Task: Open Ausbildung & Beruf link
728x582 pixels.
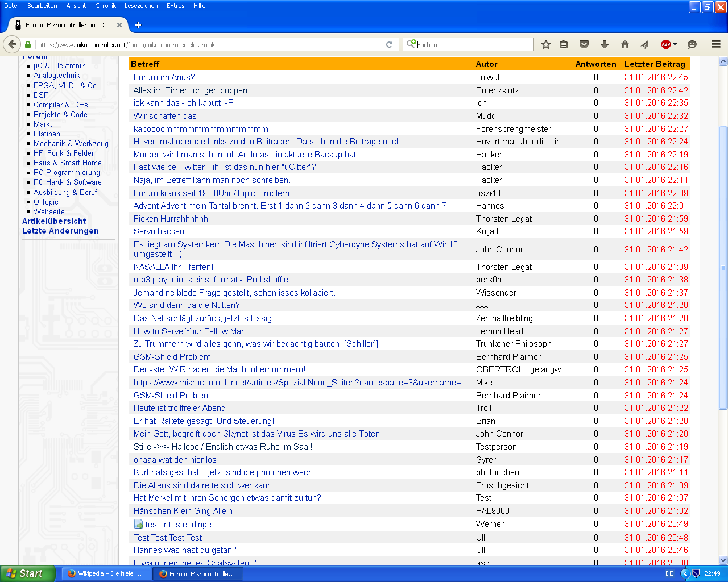Action: pos(65,192)
